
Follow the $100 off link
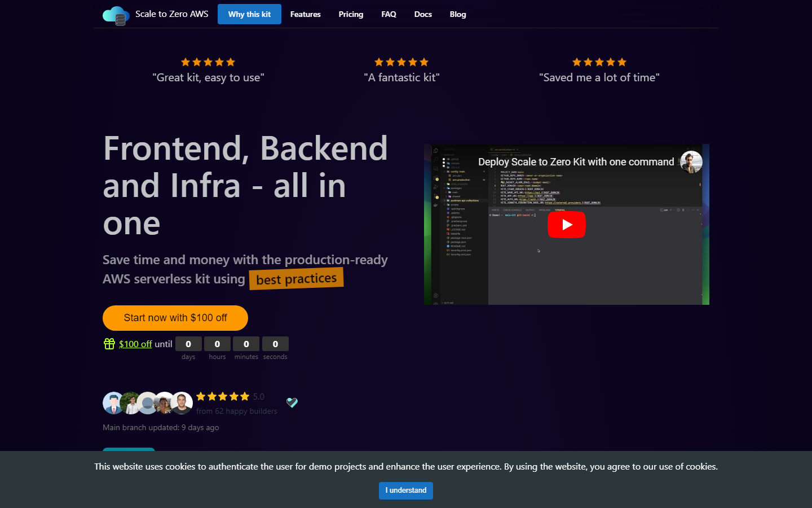(x=135, y=344)
